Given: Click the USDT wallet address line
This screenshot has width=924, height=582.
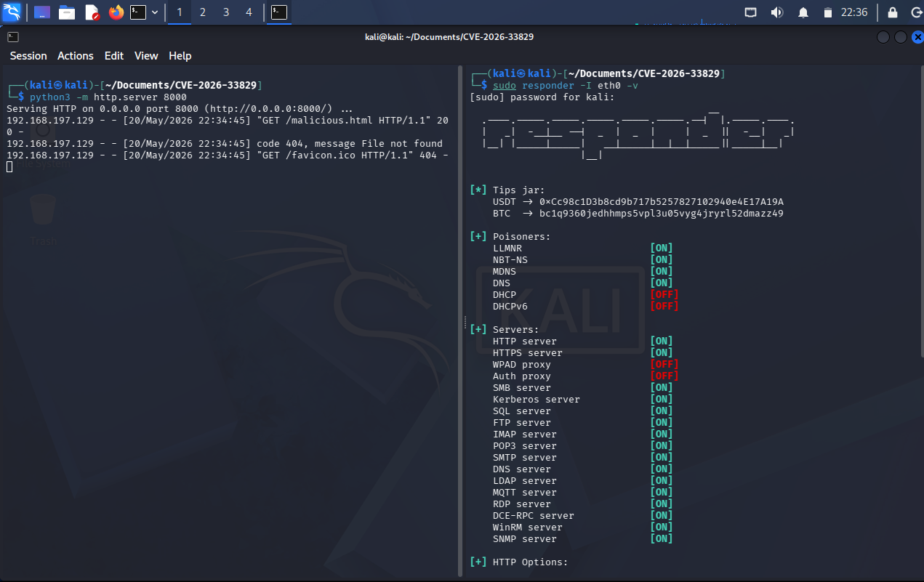Looking at the screenshot, I should click(x=638, y=201).
